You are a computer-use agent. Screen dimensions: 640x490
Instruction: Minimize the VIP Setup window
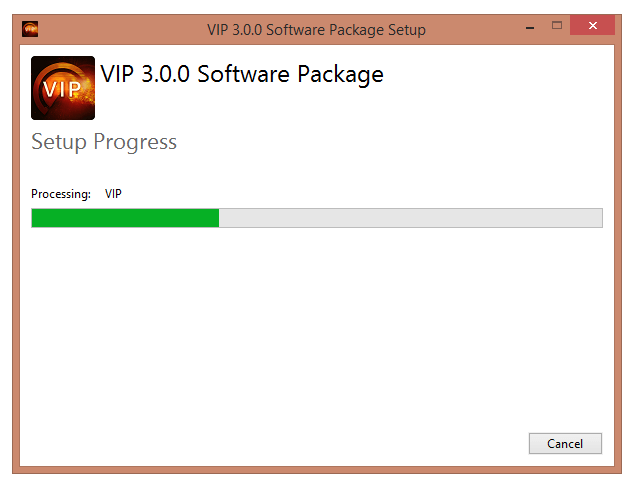[530, 27]
